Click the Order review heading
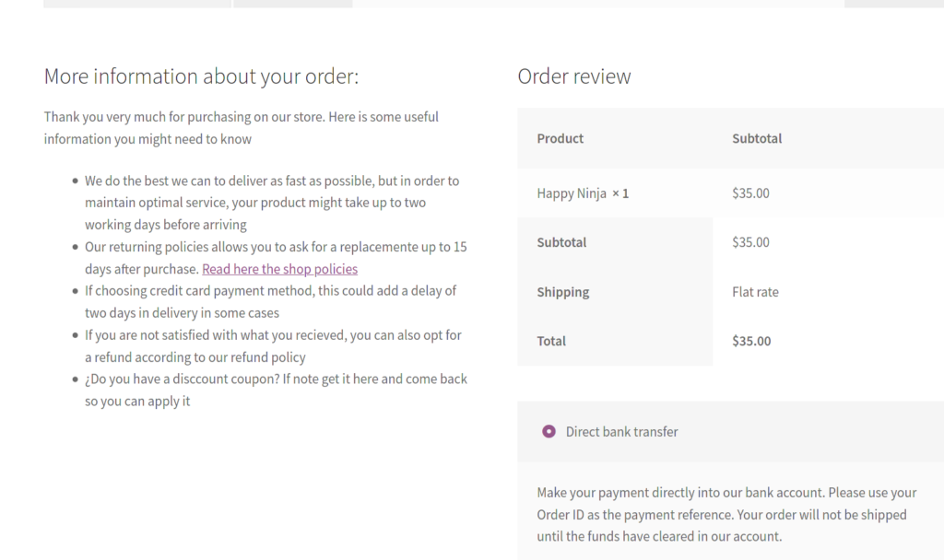944x560 pixels. pyautogui.click(x=573, y=76)
